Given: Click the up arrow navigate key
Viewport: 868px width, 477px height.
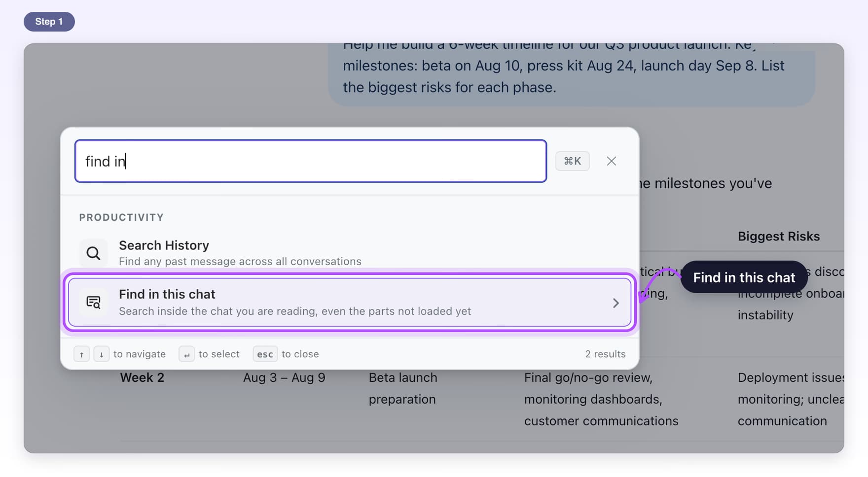Looking at the screenshot, I should pos(81,354).
